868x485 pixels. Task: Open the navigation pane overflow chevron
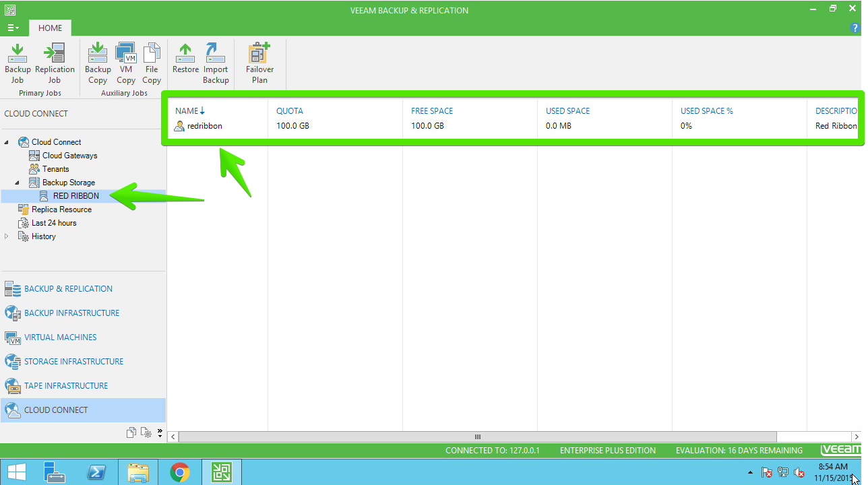[x=160, y=432]
